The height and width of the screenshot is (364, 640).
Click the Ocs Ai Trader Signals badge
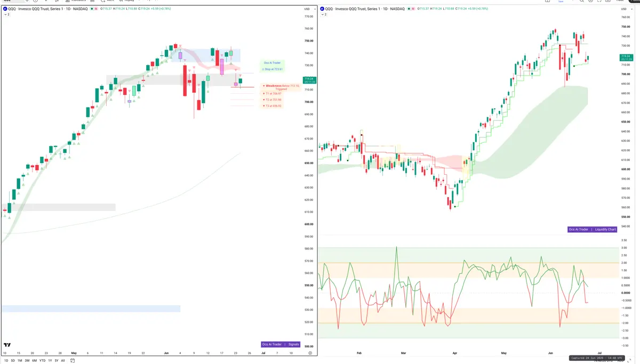[281, 344]
